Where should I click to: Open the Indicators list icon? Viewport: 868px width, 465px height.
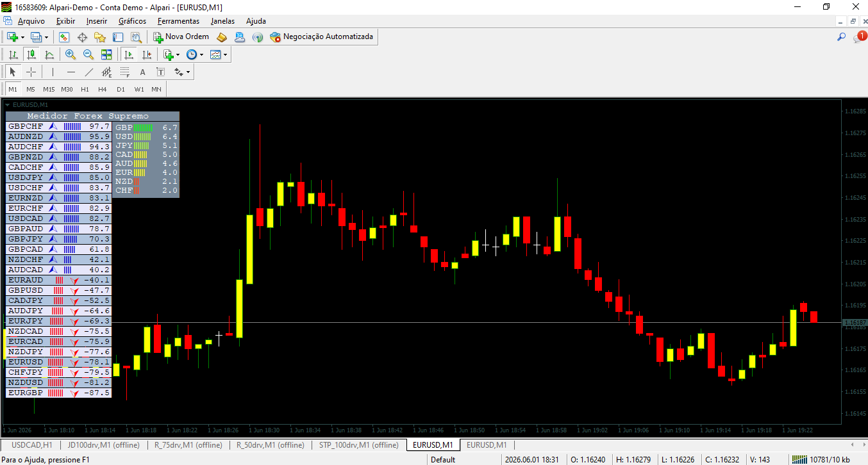coord(169,55)
